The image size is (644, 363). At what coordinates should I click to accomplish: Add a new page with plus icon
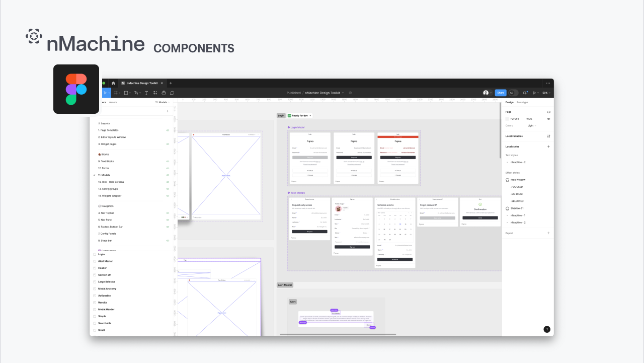(x=168, y=111)
